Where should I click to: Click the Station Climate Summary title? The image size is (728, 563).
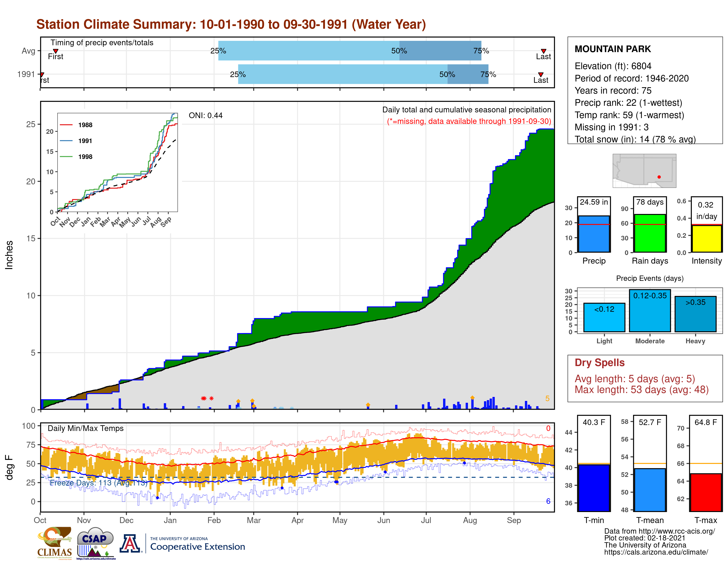pyautogui.click(x=231, y=24)
